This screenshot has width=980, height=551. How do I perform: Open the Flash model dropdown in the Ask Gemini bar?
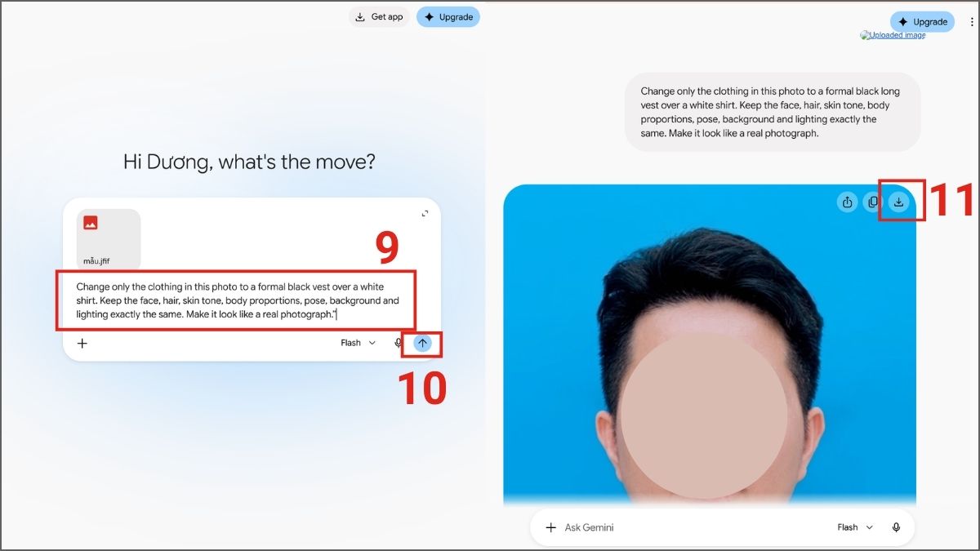click(855, 527)
